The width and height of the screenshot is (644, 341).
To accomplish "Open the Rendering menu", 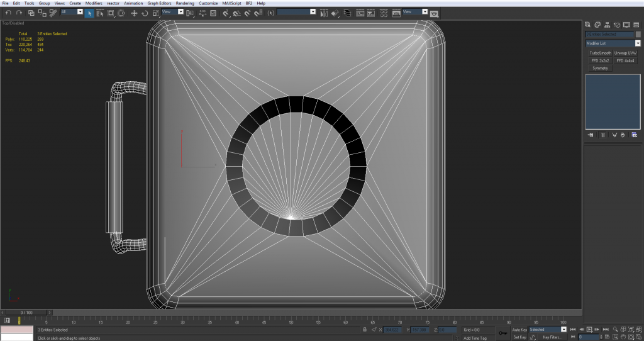I will point(185,3).
